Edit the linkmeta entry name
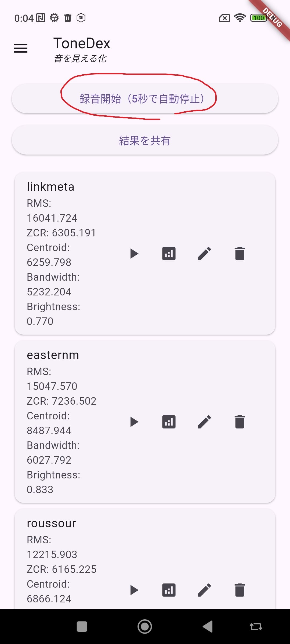Image resolution: width=290 pixels, height=644 pixels. [x=204, y=254]
